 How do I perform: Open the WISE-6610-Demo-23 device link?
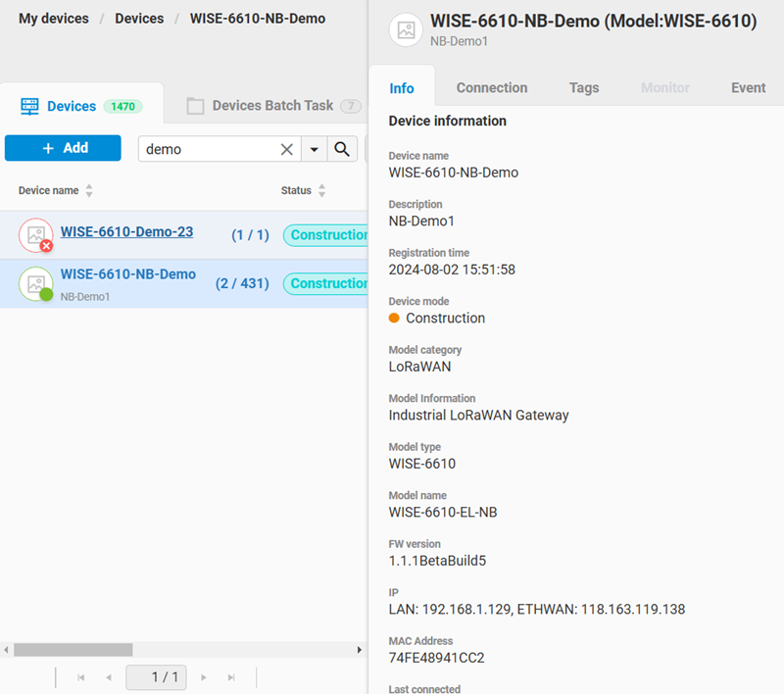[x=126, y=232]
